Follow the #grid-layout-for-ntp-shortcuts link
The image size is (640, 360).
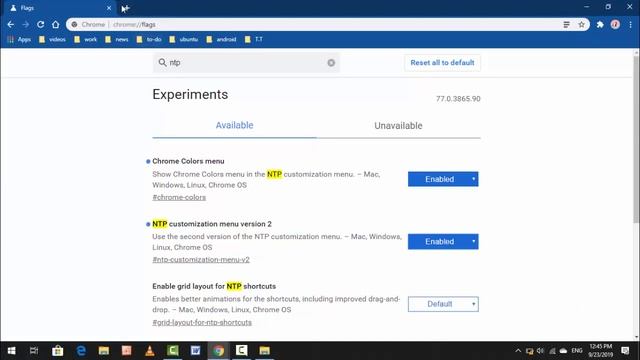point(202,322)
